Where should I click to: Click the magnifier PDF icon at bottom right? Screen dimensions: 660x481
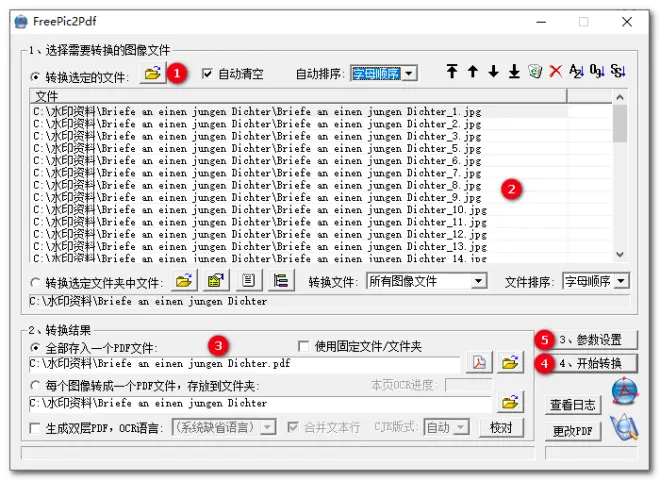point(625,428)
